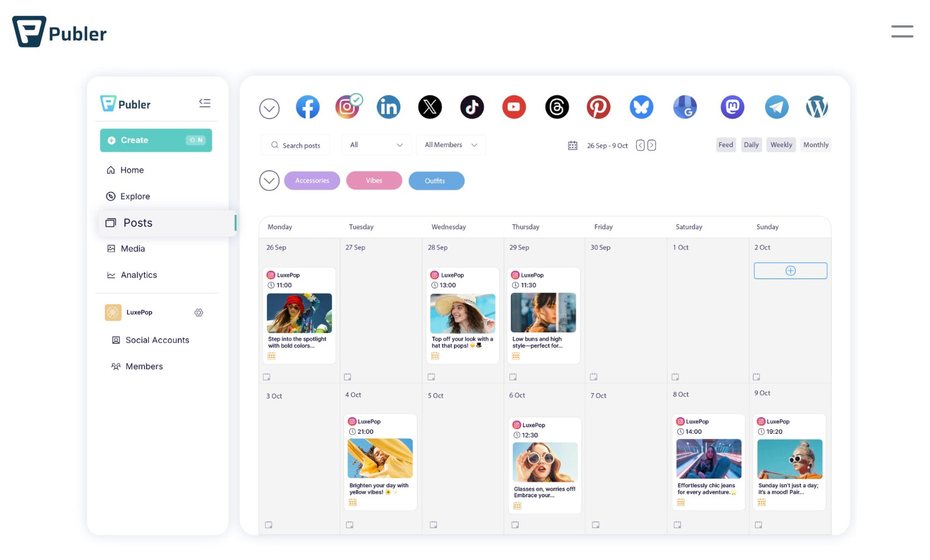
Task: Click the grid icon on 26 Sep post
Action: 271,356
